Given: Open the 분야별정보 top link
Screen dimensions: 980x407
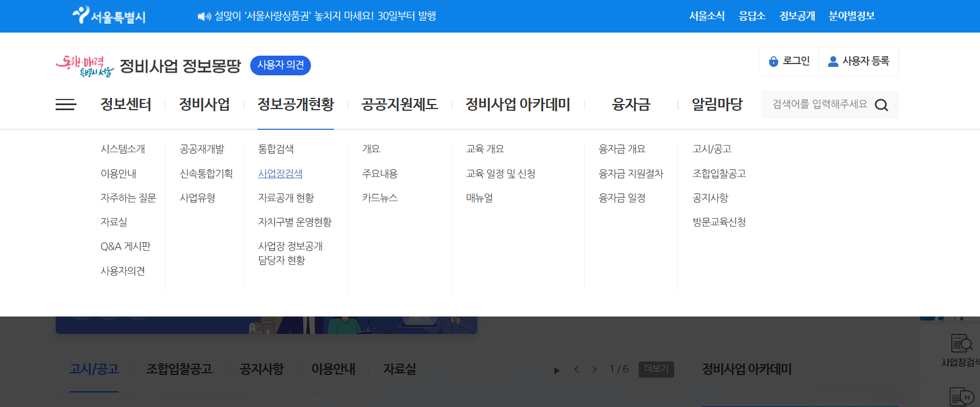Looking at the screenshot, I should pyautogui.click(x=852, y=16).
